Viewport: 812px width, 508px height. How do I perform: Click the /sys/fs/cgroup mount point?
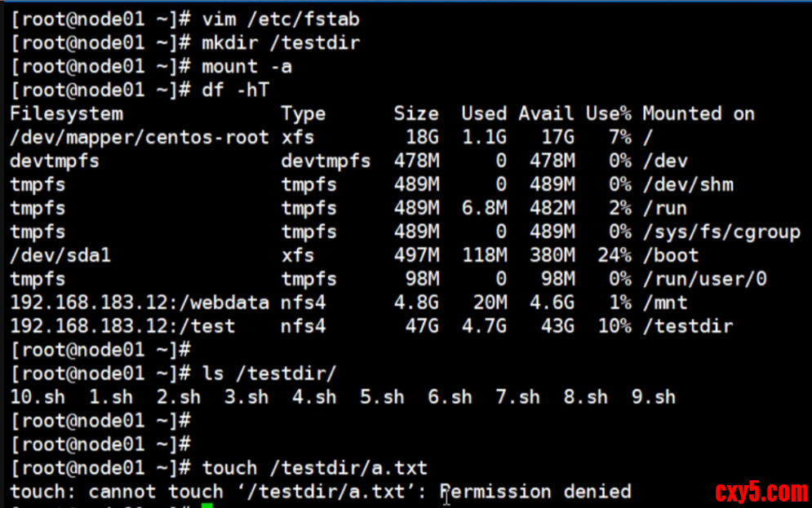721,232
